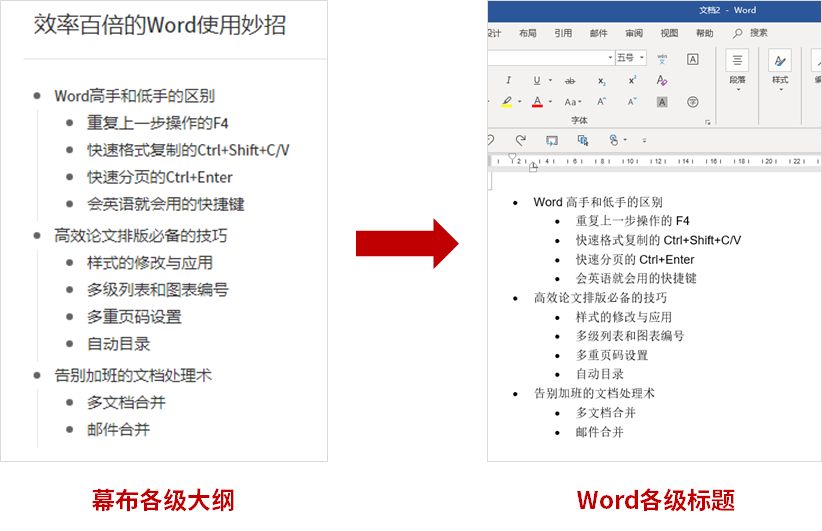The image size is (822, 531).
Task: Apply red font color
Action: pos(537,102)
